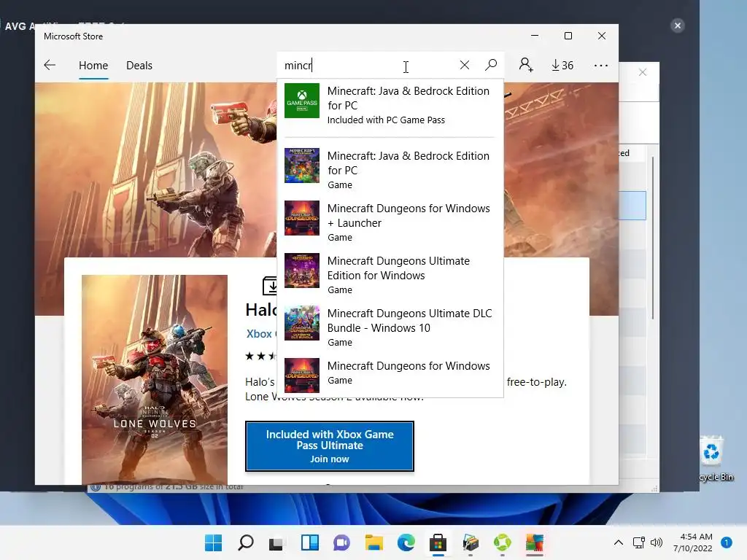Maximize the Microsoft Store window
The height and width of the screenshot is (560, 747).
pyautogui.click(x=568, y=36)
